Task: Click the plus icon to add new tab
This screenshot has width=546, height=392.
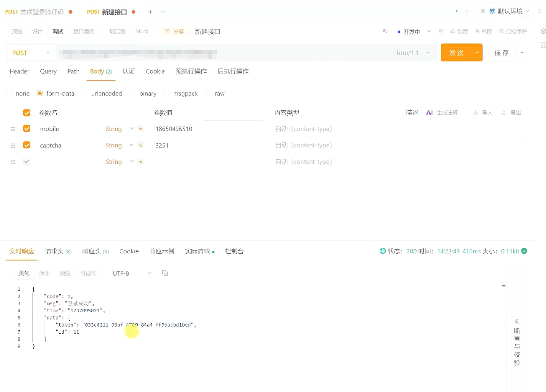Action: [150, 12]
